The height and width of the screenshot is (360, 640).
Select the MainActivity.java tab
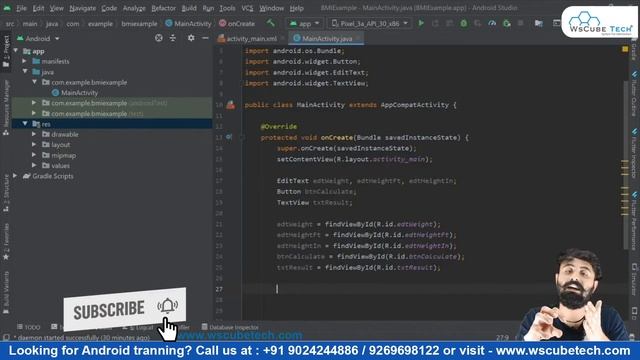[x=327, y=39]
